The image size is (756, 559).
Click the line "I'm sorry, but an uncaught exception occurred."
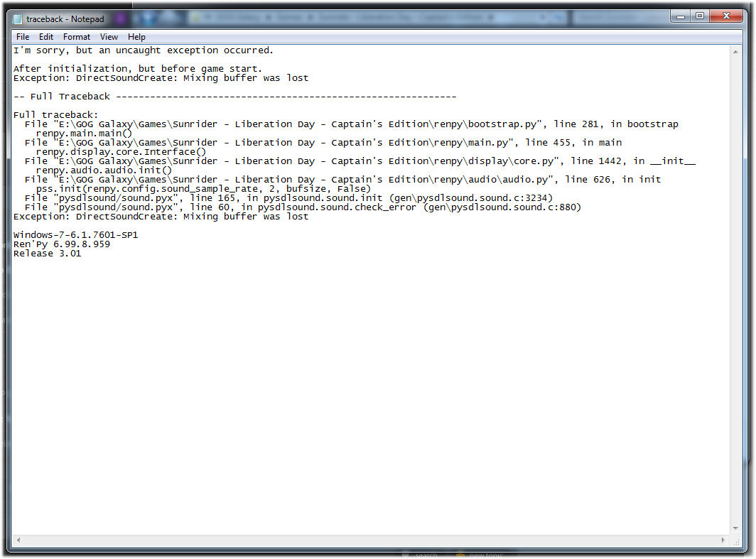click(144, 50)
